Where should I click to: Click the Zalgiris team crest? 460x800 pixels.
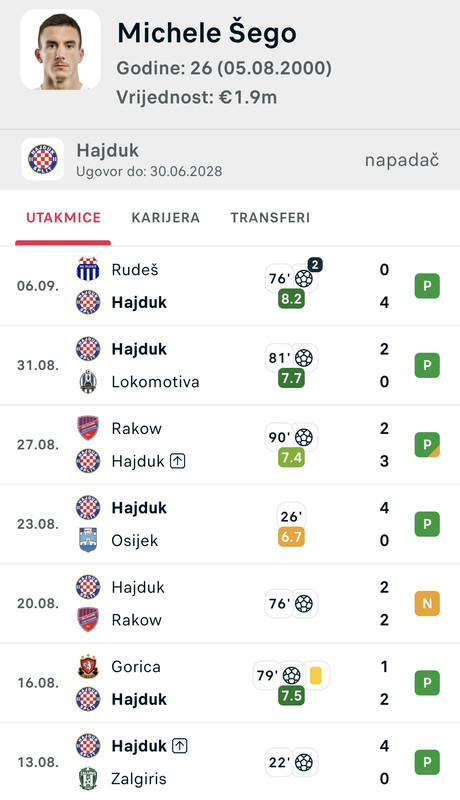pyautogui.click(x=88, y=779)
